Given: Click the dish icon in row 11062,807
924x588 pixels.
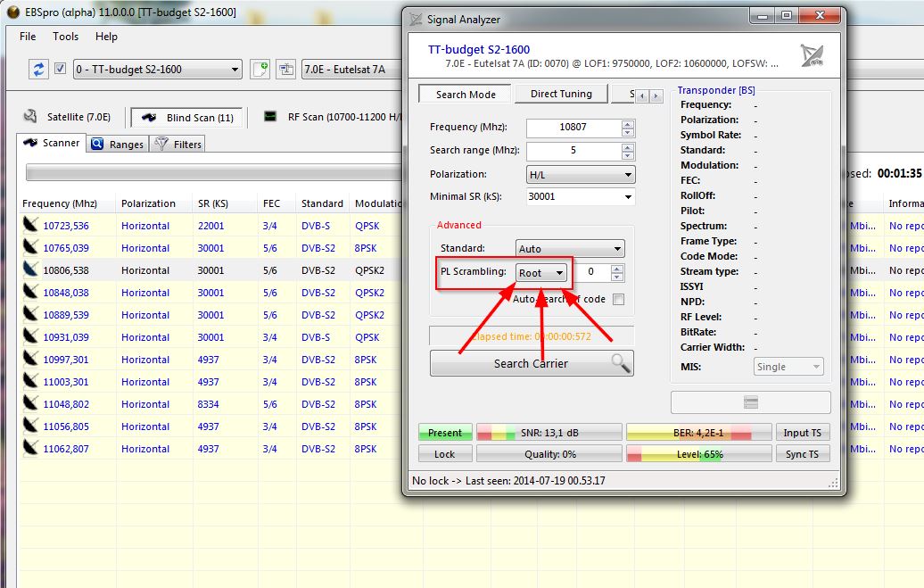Looking at the screenshot, I should click(30, 448).
